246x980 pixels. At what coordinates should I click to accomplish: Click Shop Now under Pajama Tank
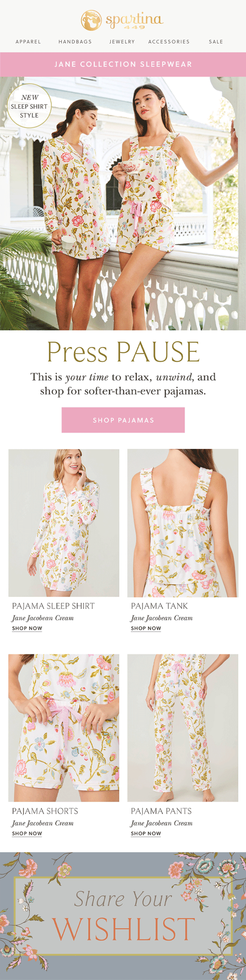[x=146, y=628]
